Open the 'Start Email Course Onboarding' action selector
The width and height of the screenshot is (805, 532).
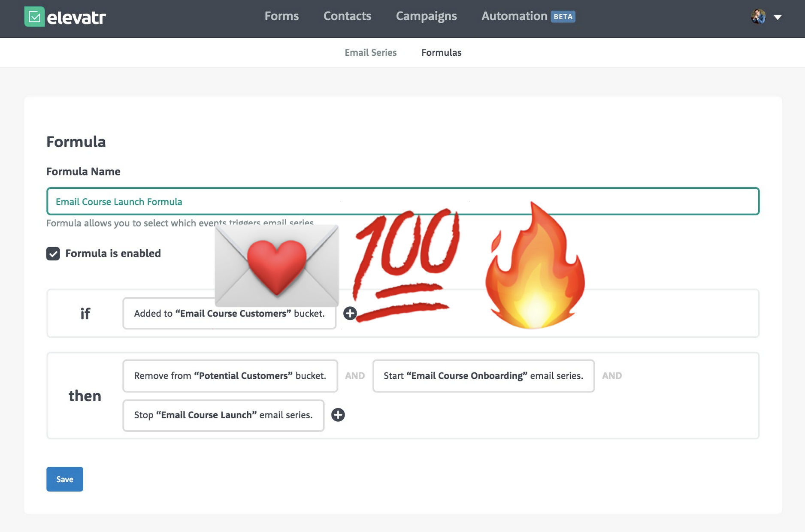[483, 376]
